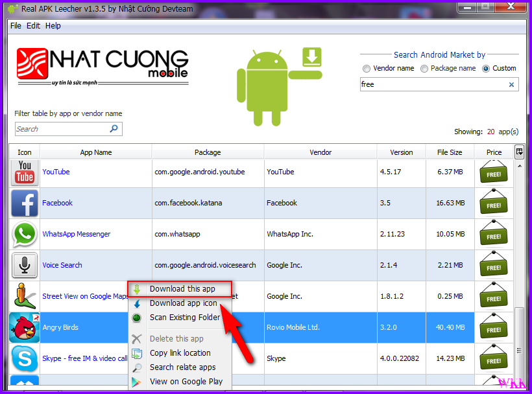Open the WhatsApp Messenger name link
Image resolution: width=532 pixels, height=394 pixels.
[x=77, y=234]
